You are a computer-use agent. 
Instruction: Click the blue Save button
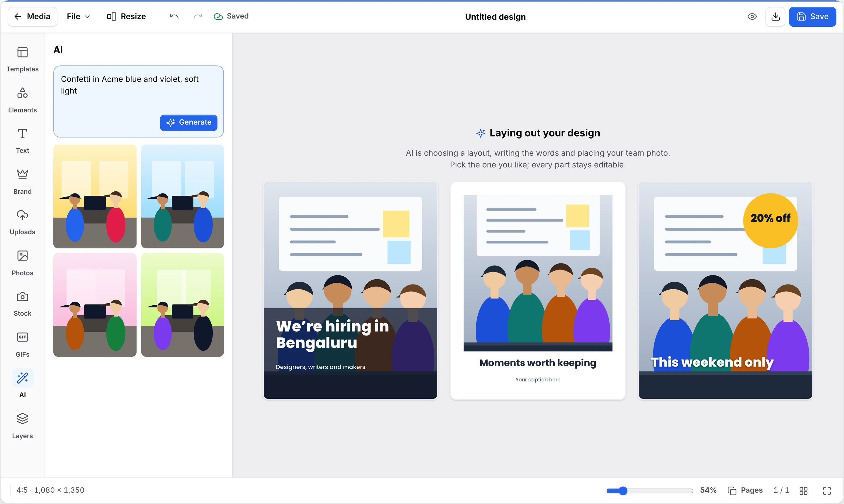pos(812,17)
